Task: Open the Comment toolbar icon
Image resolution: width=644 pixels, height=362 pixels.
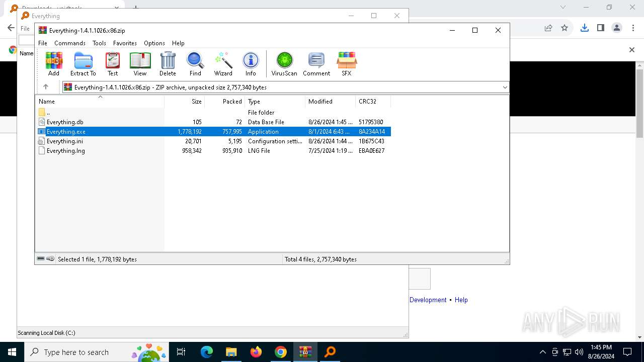Action: [316, 63]
